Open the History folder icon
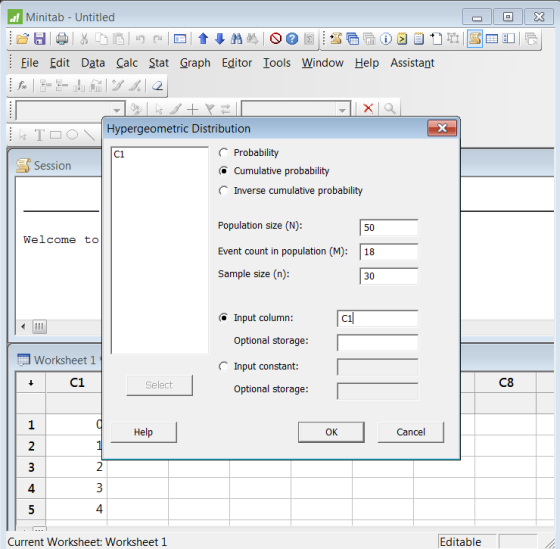The height and width of the screenshot is (549, 560). click(x=402, y=39)
